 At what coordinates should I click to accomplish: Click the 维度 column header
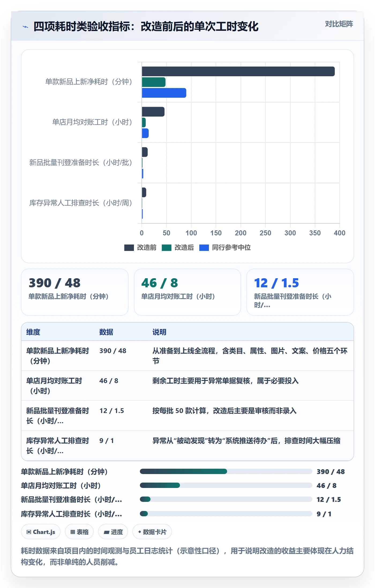point(33,332)
